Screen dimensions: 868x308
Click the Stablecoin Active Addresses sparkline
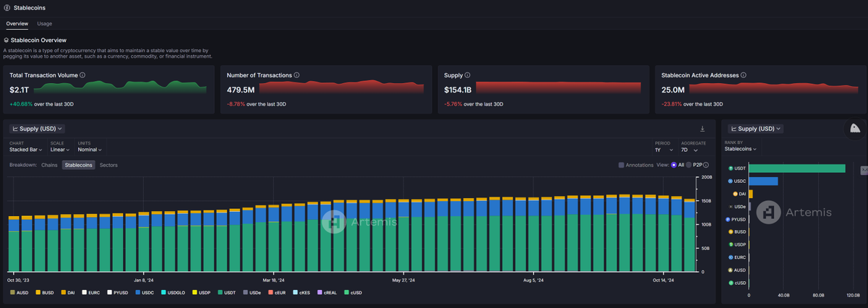(x=773, y=87)
